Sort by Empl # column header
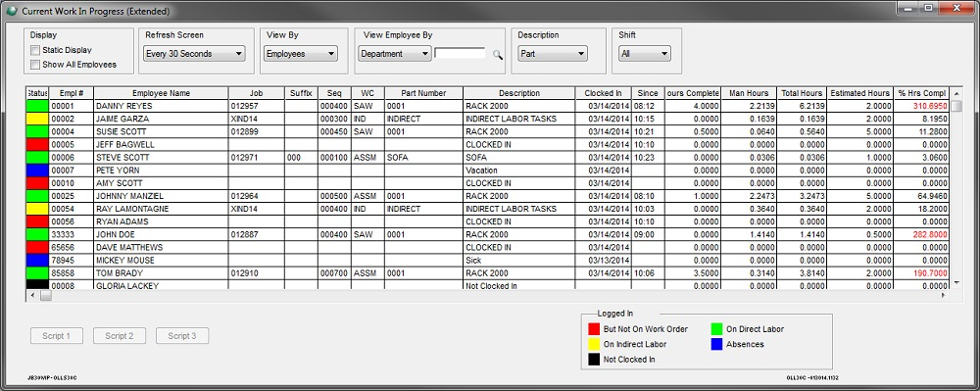Image resolution: width=980 pixels, height=391 pixels. [x=72, y=93]
